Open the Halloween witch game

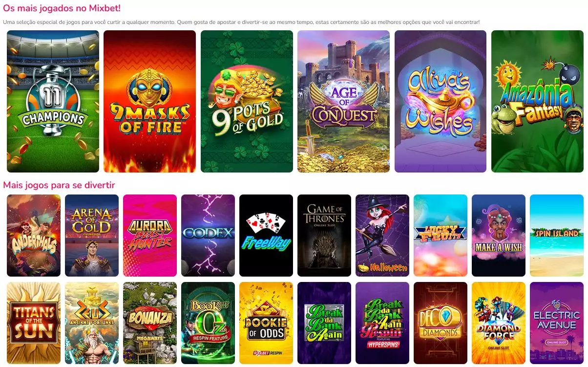[382, 236]
